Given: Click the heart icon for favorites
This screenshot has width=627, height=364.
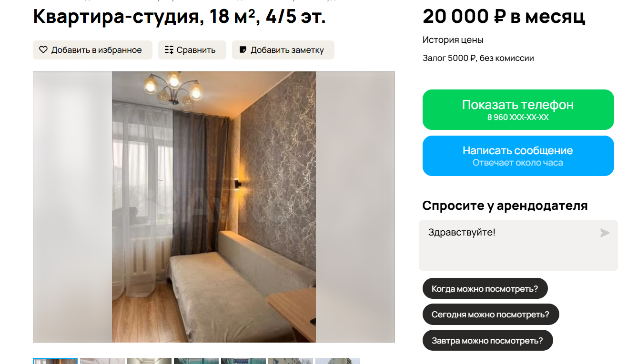Looking at the screenshot, I should [x=43, y=50].
